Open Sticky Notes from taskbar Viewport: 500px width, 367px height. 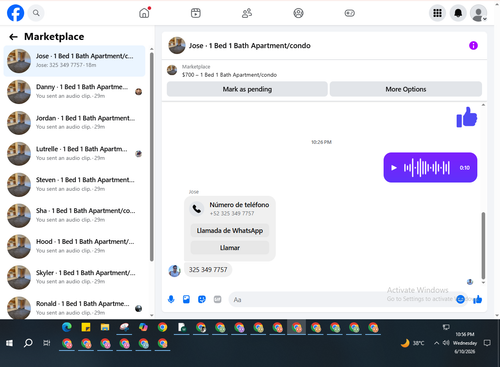point(86,327)
